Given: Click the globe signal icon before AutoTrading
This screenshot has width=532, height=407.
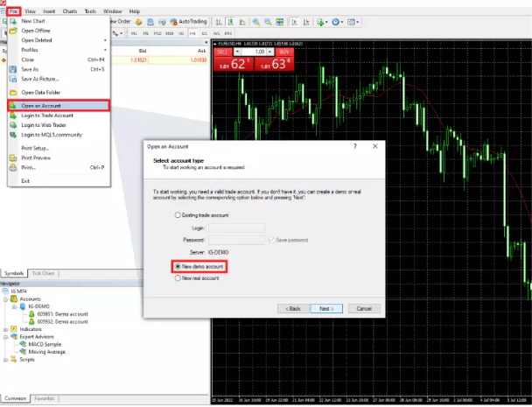Looking at the screenshot, I should (162, 22).
